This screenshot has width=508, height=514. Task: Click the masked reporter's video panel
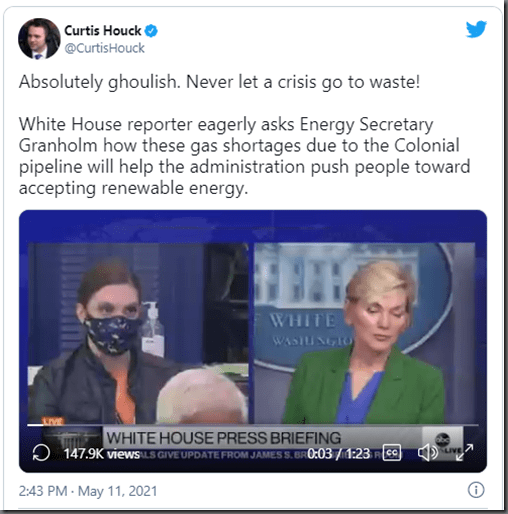point(138,333)
